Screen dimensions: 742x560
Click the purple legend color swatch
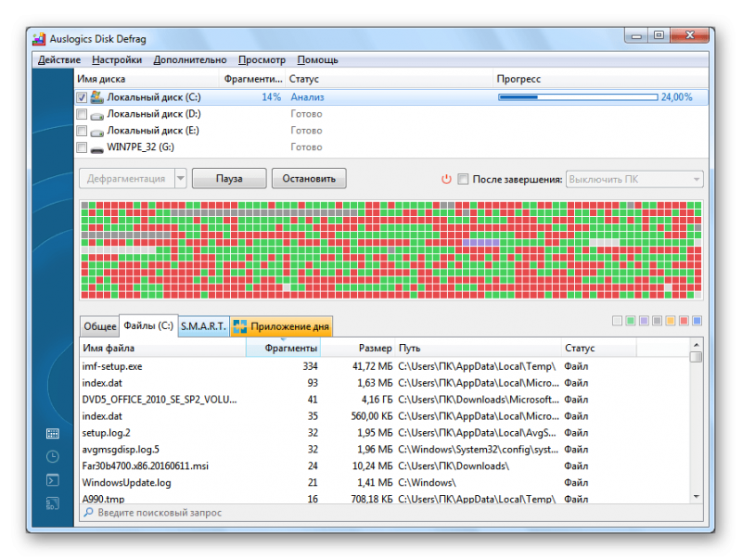pos(644,321)
